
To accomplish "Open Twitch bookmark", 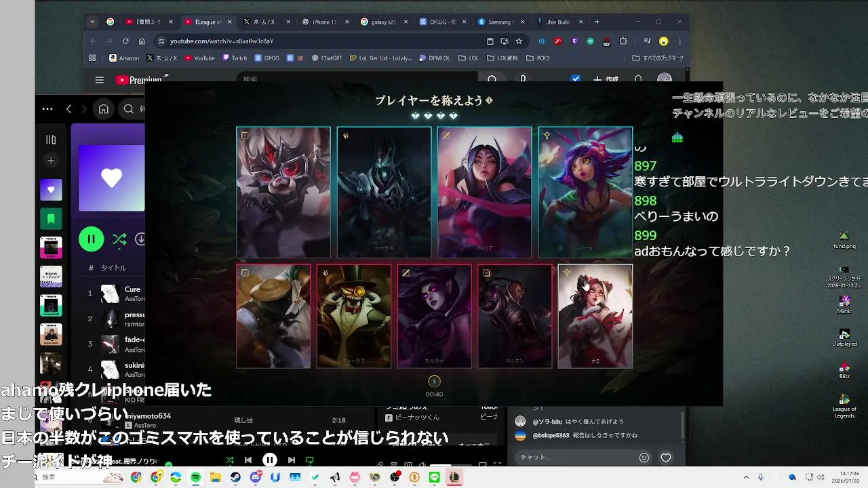I will (234, 58).
